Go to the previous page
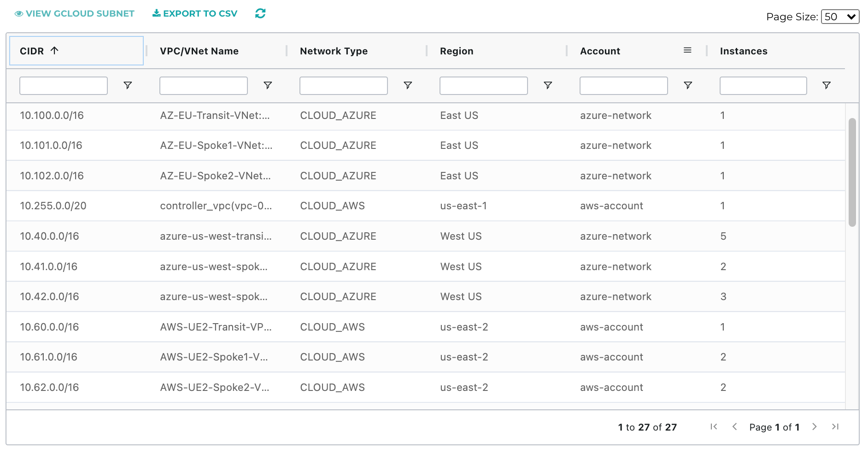Image resolution: width=868 pixels, height=449 pixels. coord(735,427)
